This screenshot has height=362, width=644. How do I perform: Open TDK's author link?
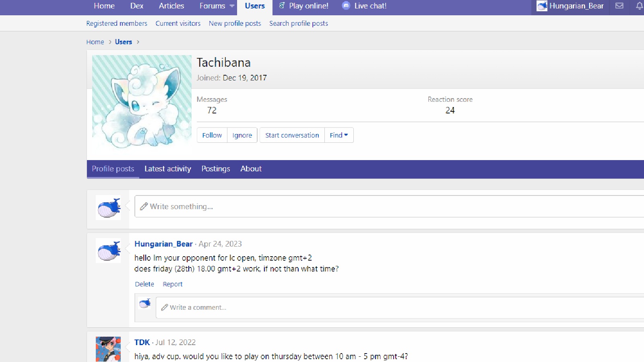(142, 342)
